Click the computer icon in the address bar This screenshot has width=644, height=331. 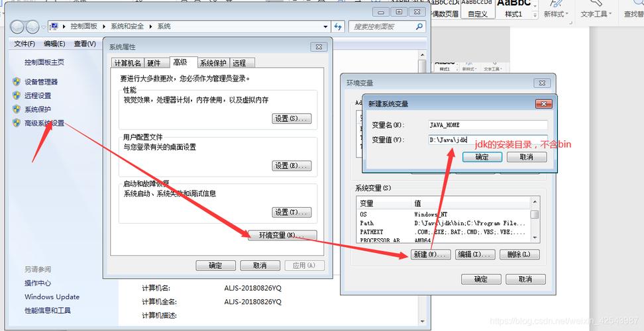click(x=54, y=26)
